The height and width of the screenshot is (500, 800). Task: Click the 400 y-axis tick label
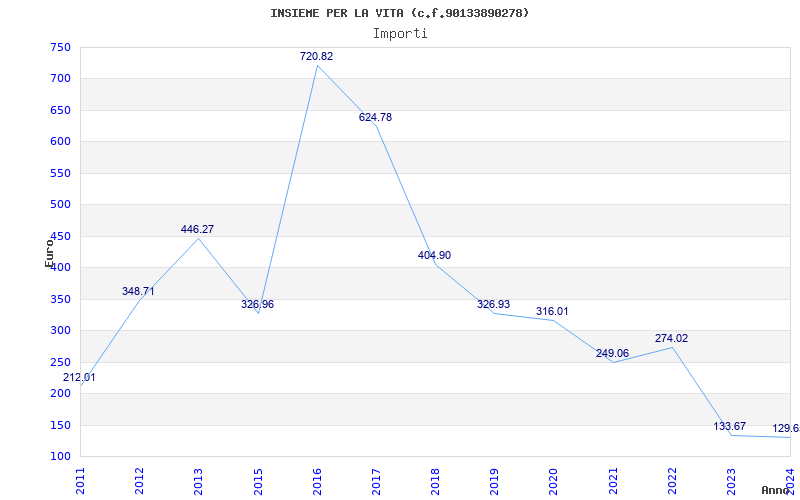(x=60, y=267)
